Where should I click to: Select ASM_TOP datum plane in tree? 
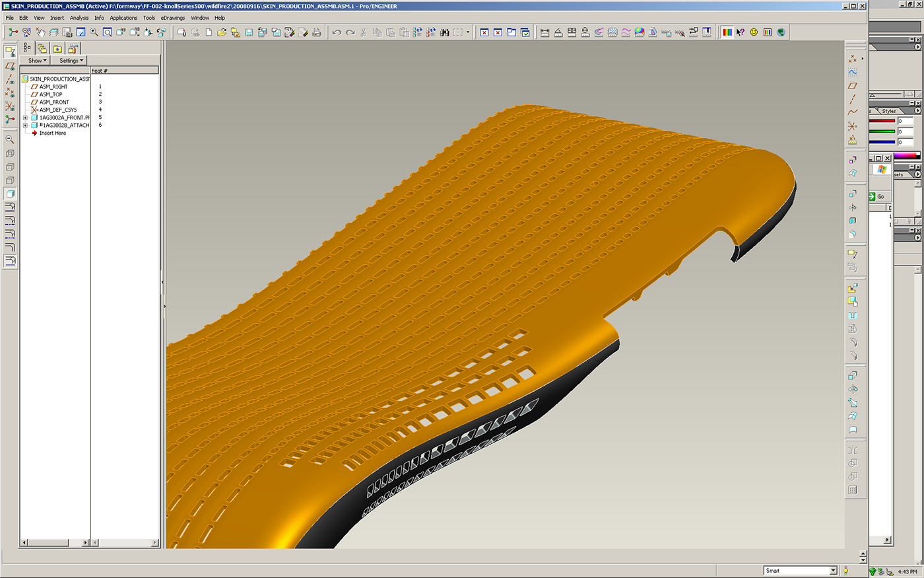(51, 94)
